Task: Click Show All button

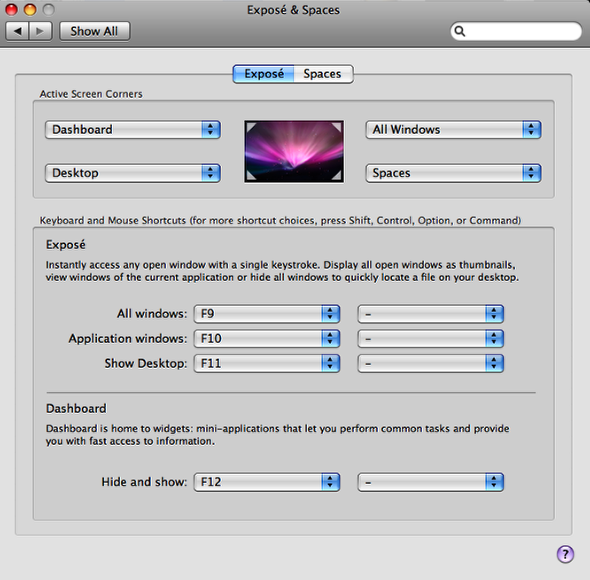Action: point(94,31)
